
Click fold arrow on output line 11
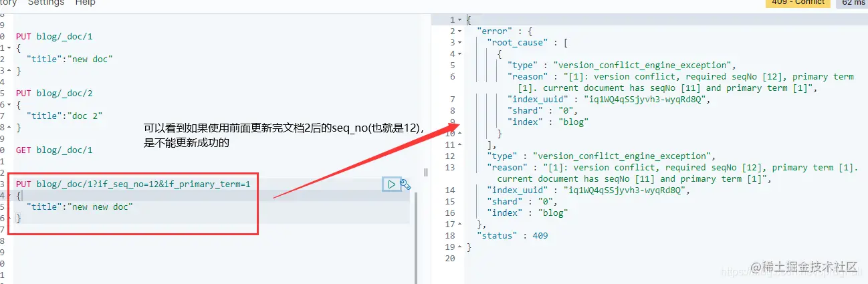[459, 145]
